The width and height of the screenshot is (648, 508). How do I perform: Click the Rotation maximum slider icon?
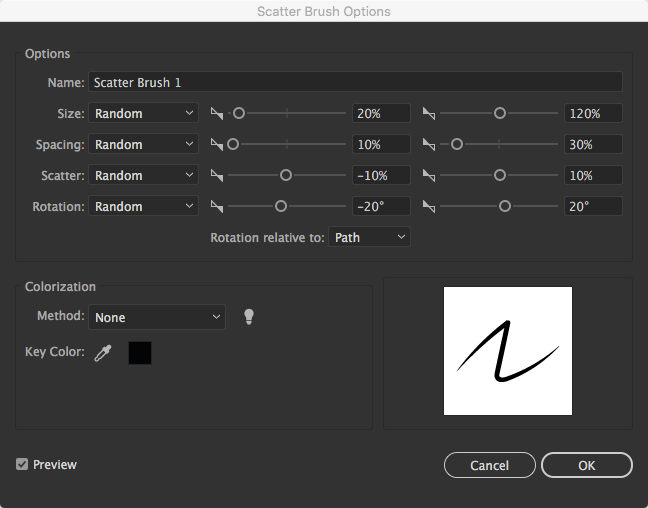tap(429, 207)
